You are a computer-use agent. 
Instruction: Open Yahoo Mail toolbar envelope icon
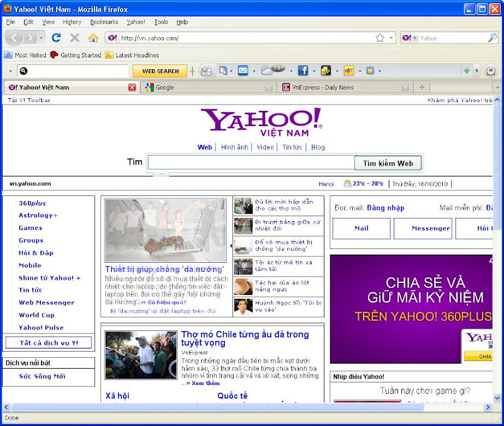243,71
